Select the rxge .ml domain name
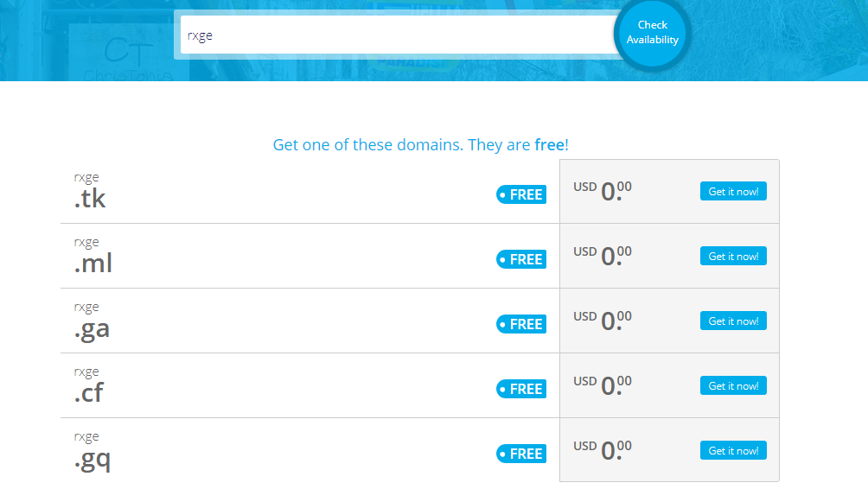The image size is (868, 502). (93, 256)
